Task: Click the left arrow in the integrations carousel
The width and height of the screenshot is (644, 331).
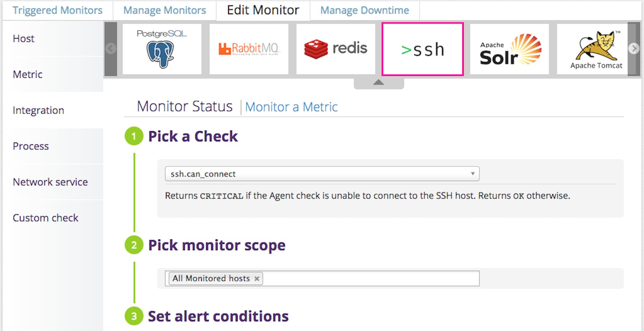Action: pyautogui.click(x=110, y=49)
